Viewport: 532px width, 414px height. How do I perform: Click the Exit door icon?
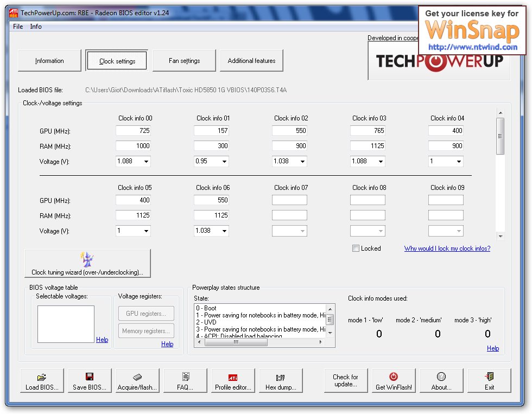point(489,377)
